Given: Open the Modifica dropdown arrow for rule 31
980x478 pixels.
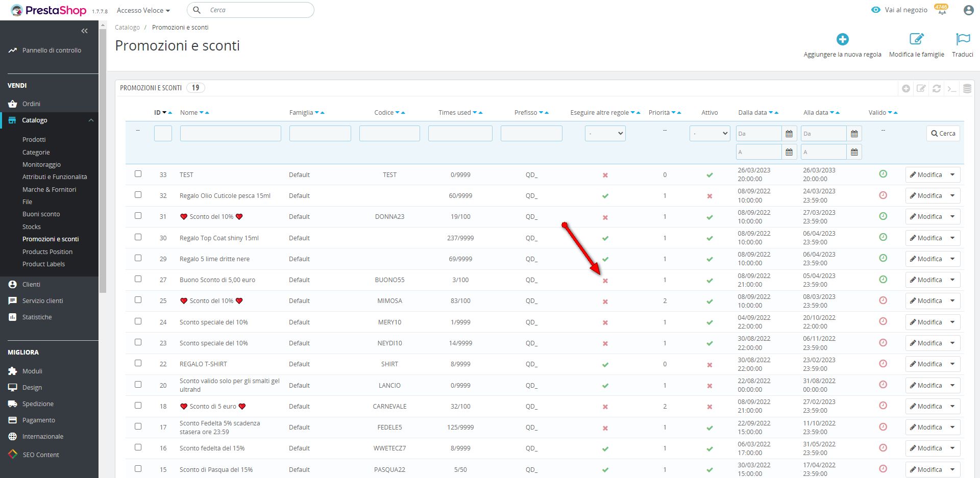Looking at the screenshot, I should pos(952,217).
